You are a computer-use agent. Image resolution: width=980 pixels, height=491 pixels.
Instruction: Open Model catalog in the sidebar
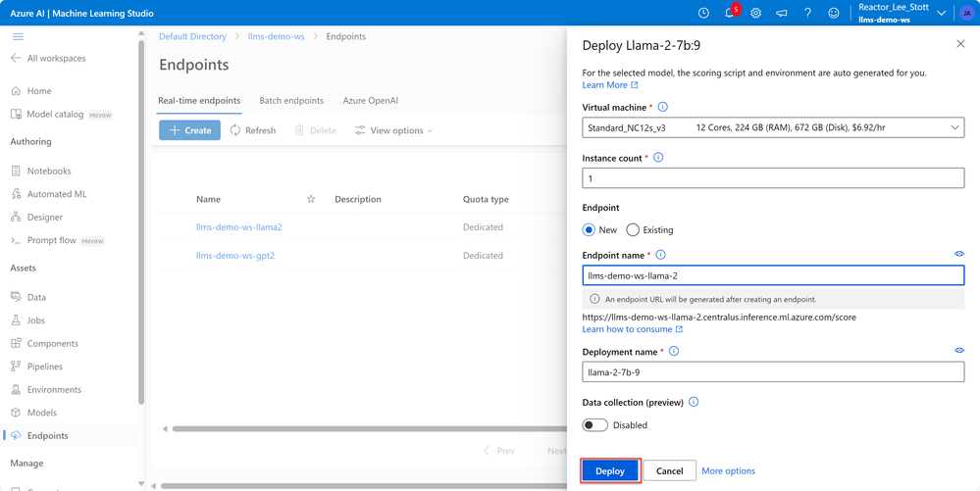[x=55, y=115]
